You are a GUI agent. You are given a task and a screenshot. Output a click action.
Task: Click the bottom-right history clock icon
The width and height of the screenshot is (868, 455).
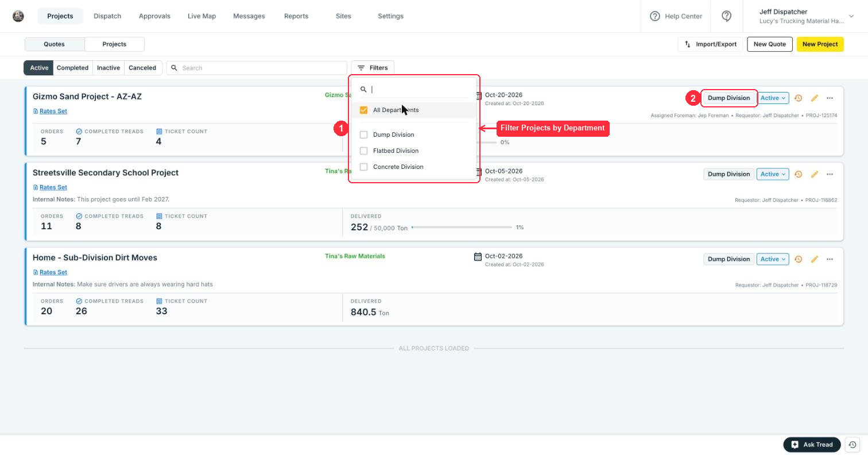[852, 445]
